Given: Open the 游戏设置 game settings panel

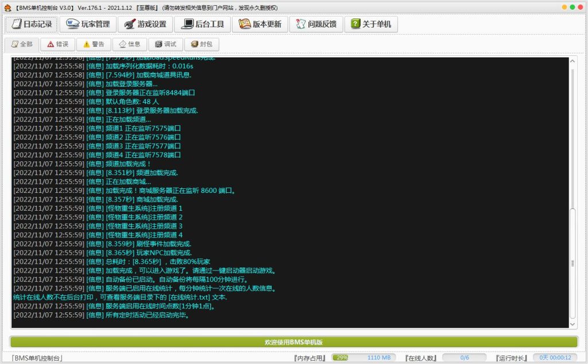Looking at the screenshot, I should click(149, 24).
